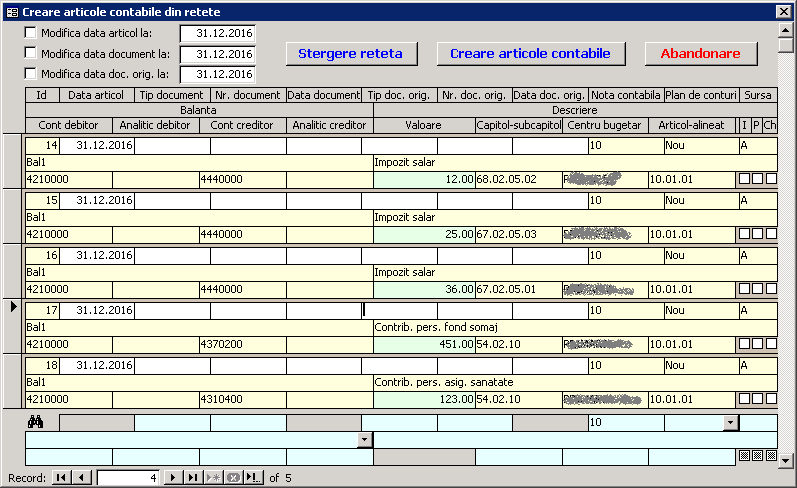This screenshot has width=797, height=488.
Task: Click the 'Valoare' column header
Action: coord(423,125)
